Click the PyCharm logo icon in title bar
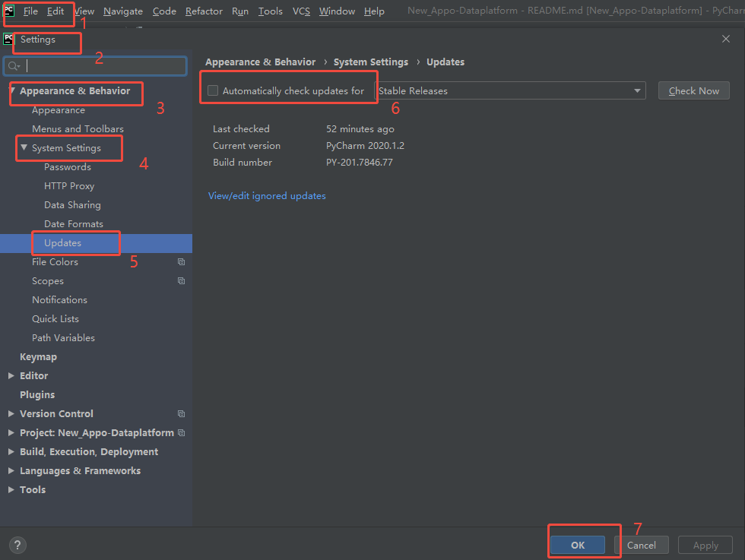 9,11
